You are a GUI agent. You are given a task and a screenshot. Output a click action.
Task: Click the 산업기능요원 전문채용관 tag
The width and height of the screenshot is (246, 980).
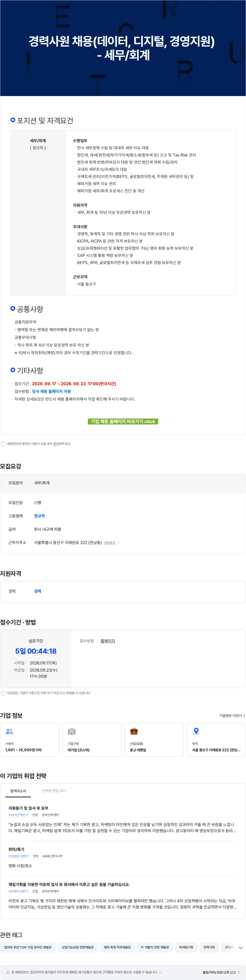(x=78, y=947)
